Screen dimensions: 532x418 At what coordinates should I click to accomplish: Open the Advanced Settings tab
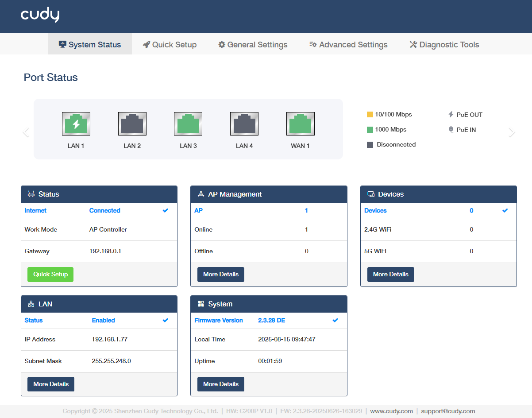(348, 44)
